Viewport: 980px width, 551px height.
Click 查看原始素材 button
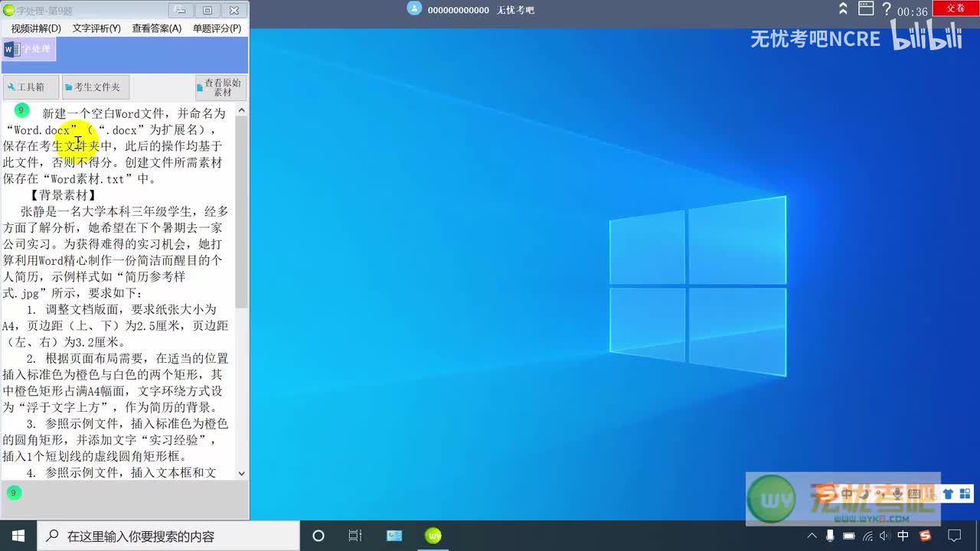[220, 87]
